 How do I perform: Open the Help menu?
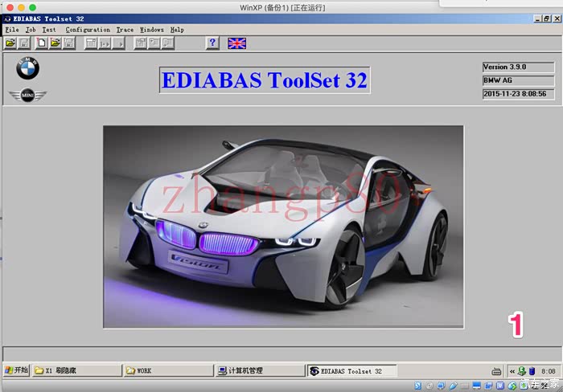pos(177,30)
